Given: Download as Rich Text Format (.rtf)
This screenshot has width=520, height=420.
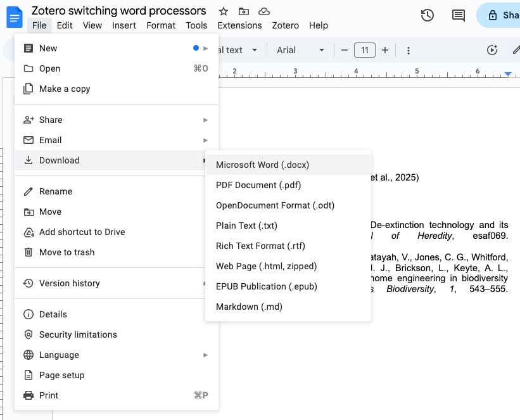Looking at the screenshot, I should (288, 246).
